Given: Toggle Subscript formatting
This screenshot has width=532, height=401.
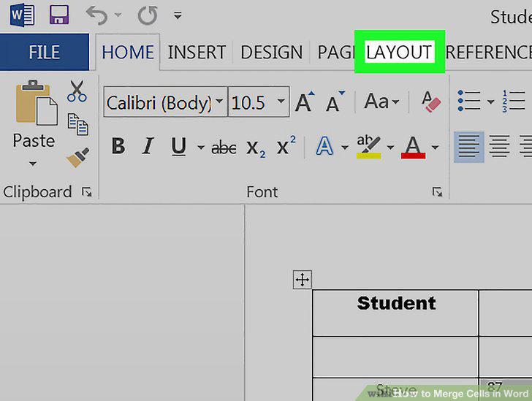Looking at the screenshot, I should coord(256,148).
